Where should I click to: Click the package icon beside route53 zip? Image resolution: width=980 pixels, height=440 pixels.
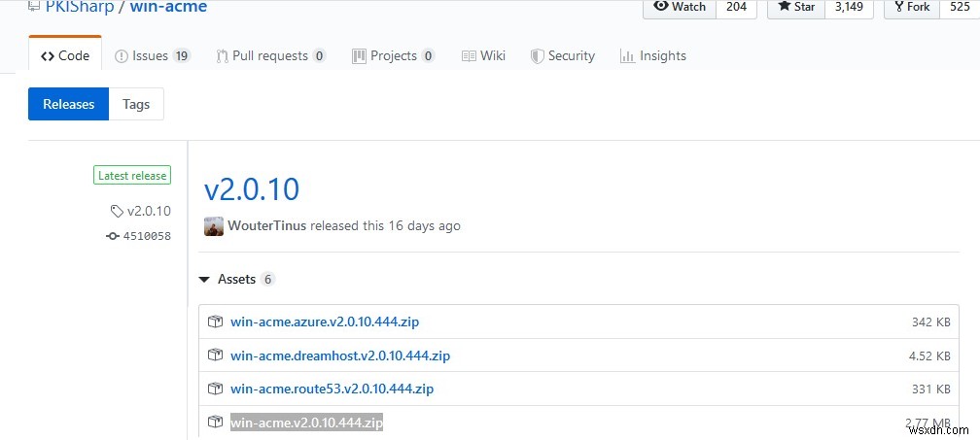[x=215, y=389]
